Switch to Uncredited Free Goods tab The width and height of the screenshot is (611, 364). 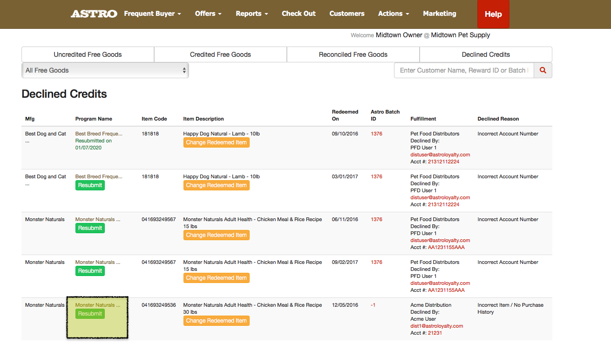point(88,54)
